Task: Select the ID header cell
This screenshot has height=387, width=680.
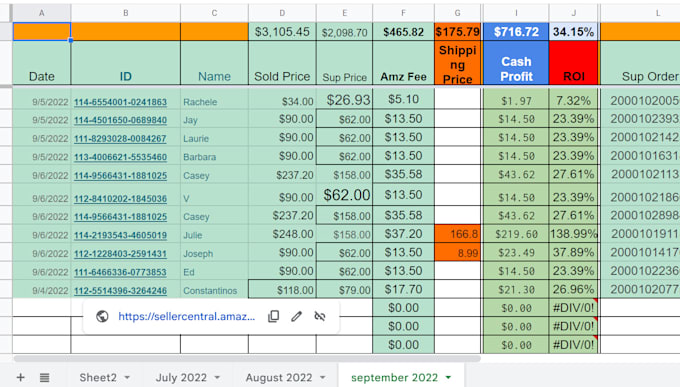Action: (126, 63)
